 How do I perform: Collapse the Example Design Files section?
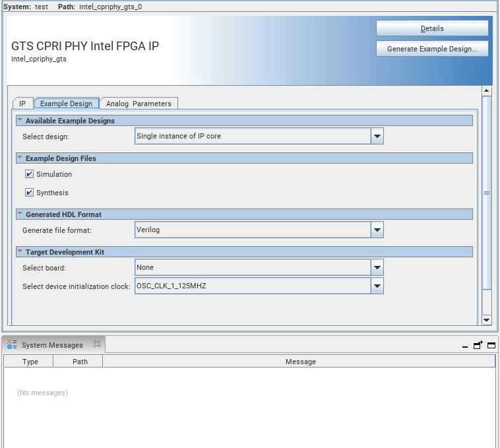[20, 158]
